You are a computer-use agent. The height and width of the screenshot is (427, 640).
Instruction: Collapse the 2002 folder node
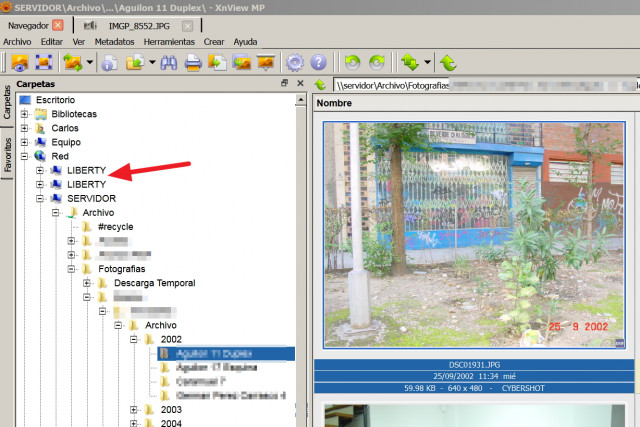tap(133, 339)
